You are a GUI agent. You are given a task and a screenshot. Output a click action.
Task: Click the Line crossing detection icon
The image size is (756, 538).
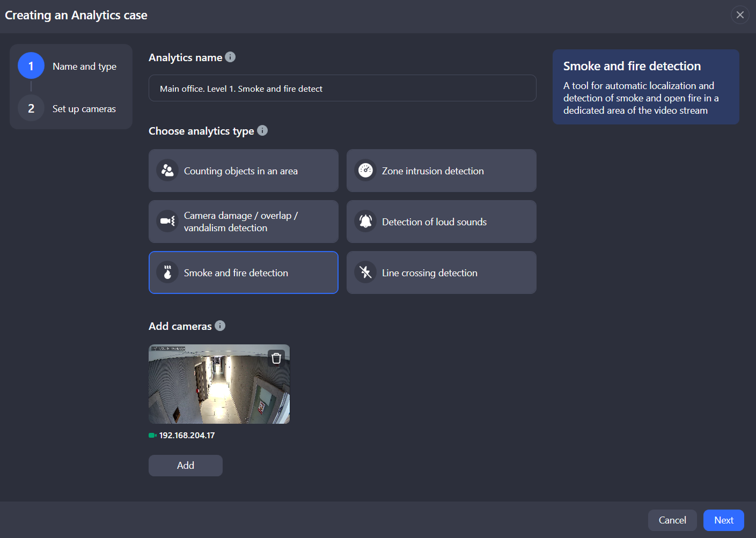(365, 272)
